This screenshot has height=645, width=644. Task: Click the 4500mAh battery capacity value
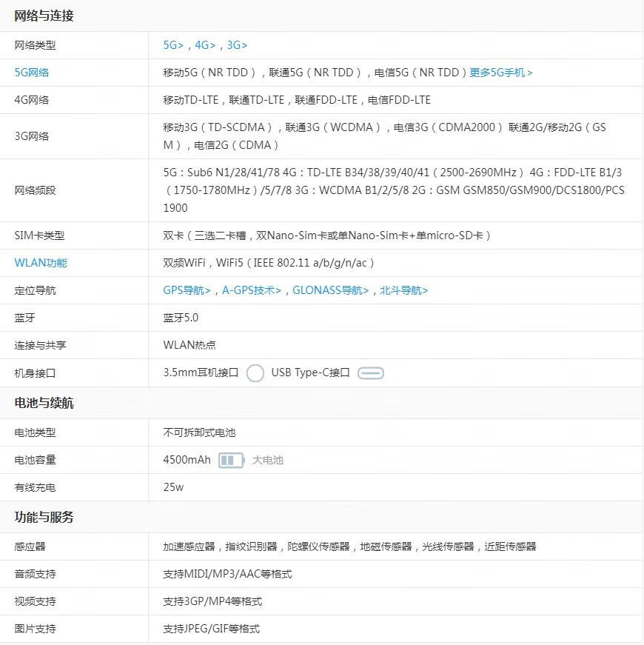click(x=187, y=461)
